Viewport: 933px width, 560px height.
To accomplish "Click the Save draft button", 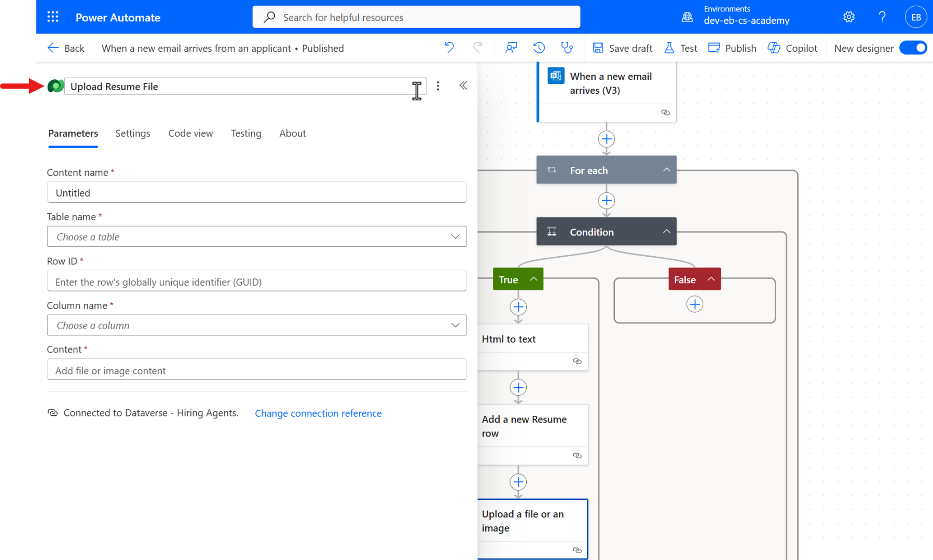I will click(623, 48).
